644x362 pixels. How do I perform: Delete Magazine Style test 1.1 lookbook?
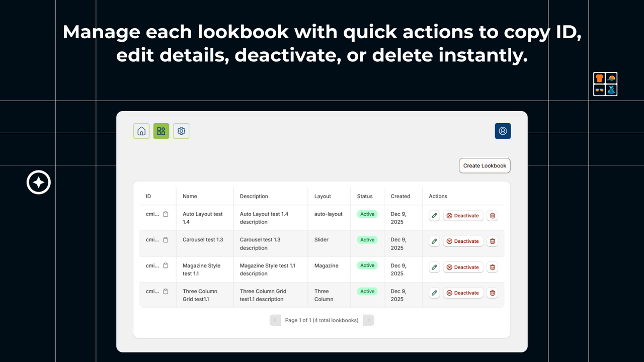[493, 267]
